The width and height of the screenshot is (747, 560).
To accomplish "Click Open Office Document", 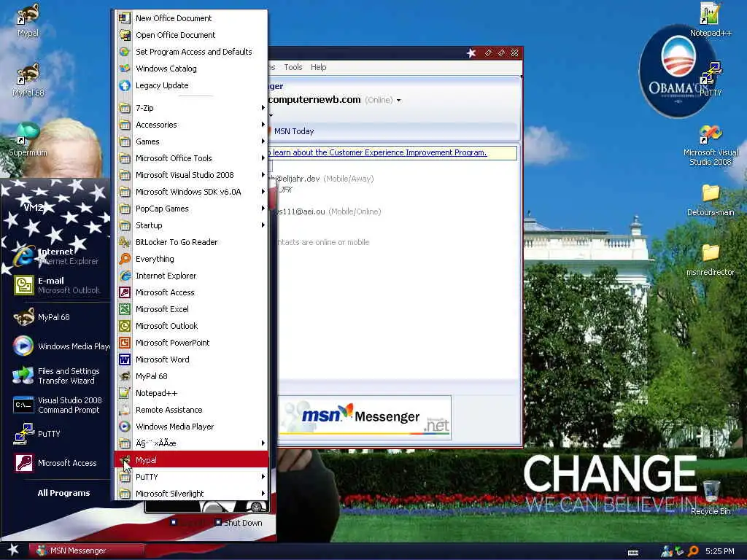I will pyautogui.click(x=192, y=35).
